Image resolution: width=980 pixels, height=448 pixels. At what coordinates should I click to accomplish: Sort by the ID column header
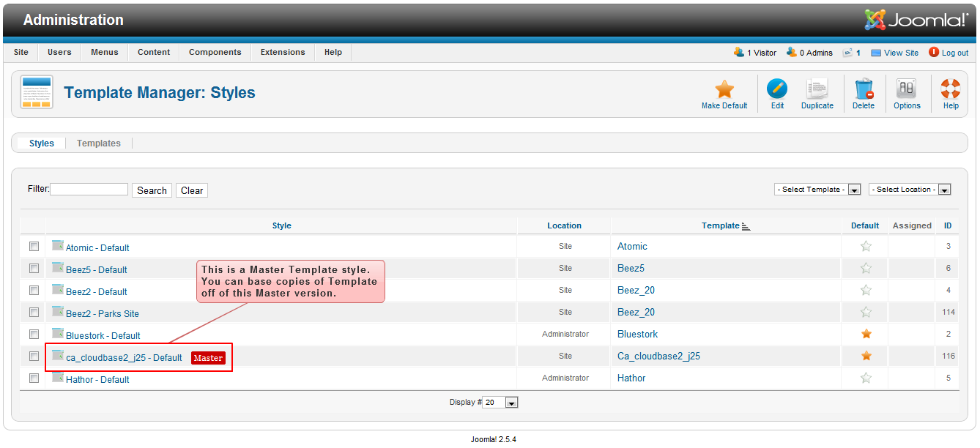click(948, 225)
